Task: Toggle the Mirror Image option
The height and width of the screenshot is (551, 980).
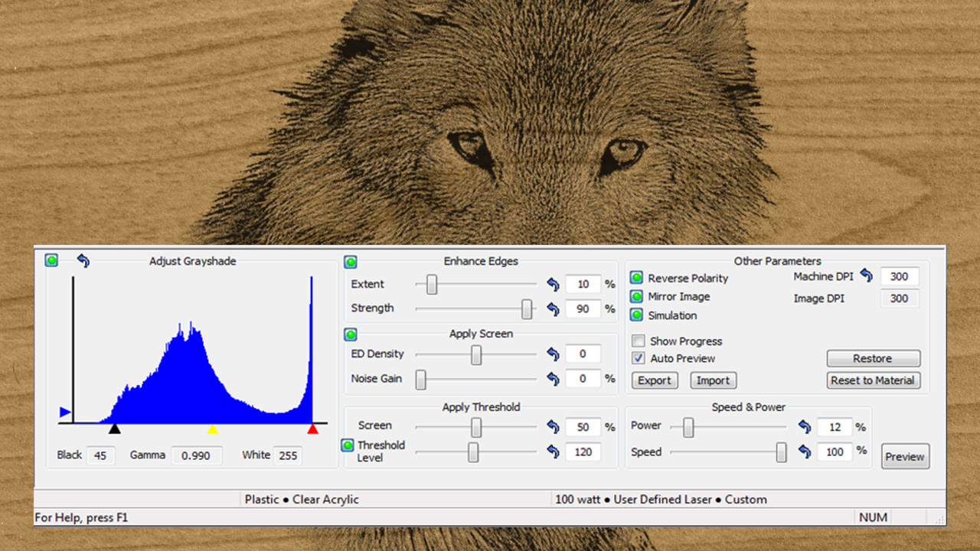Action: point(636,296)
